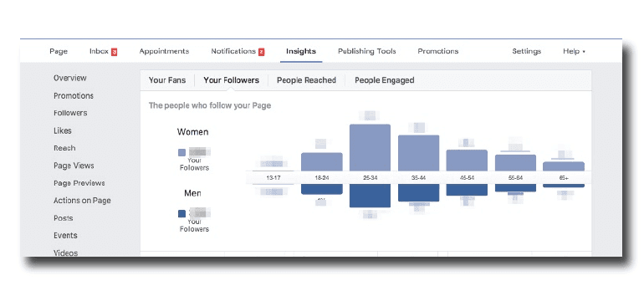Open the People Engaged tab
This screenshot has width=644, height=301.
coord(385,80)
